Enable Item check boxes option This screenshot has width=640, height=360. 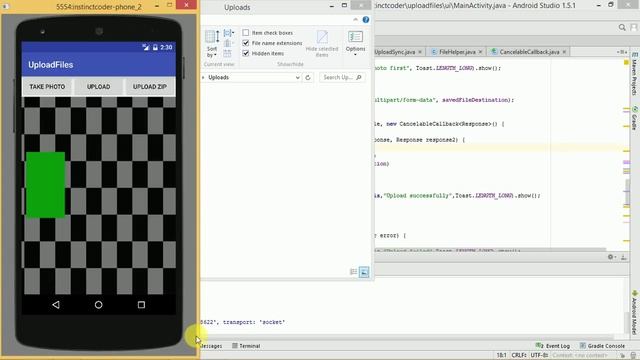click(x=268, y=33)
